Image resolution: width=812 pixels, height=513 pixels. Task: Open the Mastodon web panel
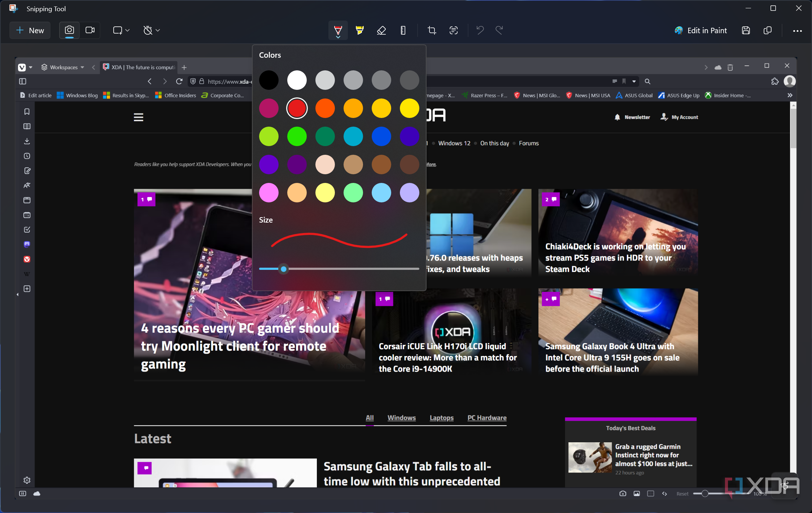[x=27, y=244]
